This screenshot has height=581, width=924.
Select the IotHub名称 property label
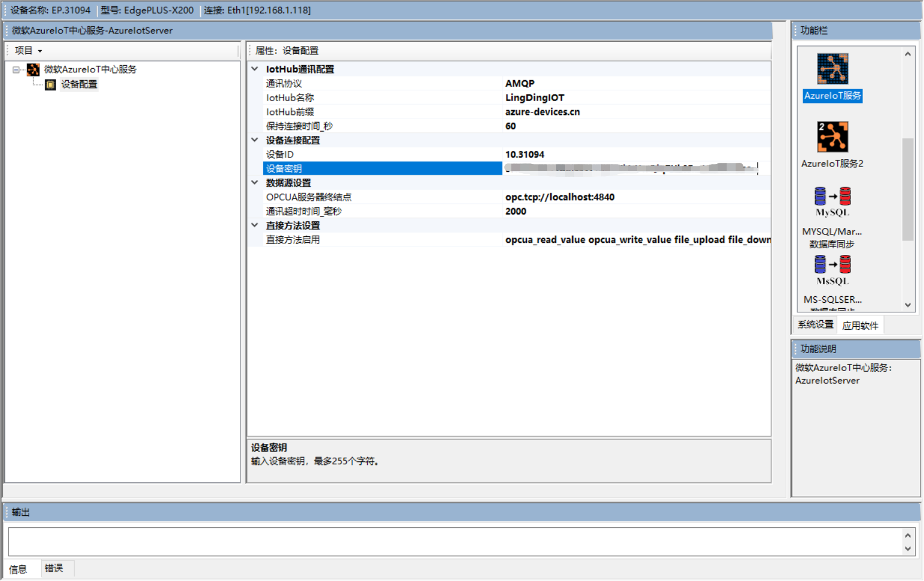coord(290,98)
